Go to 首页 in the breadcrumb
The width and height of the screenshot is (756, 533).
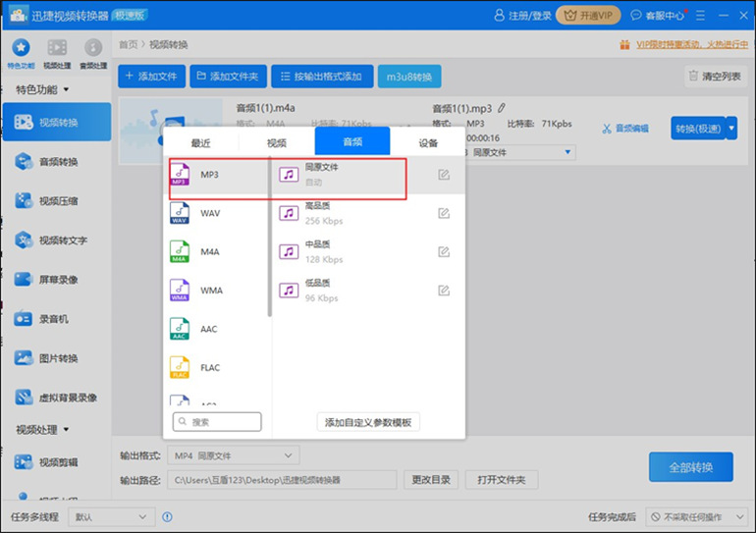click(129, 45)
